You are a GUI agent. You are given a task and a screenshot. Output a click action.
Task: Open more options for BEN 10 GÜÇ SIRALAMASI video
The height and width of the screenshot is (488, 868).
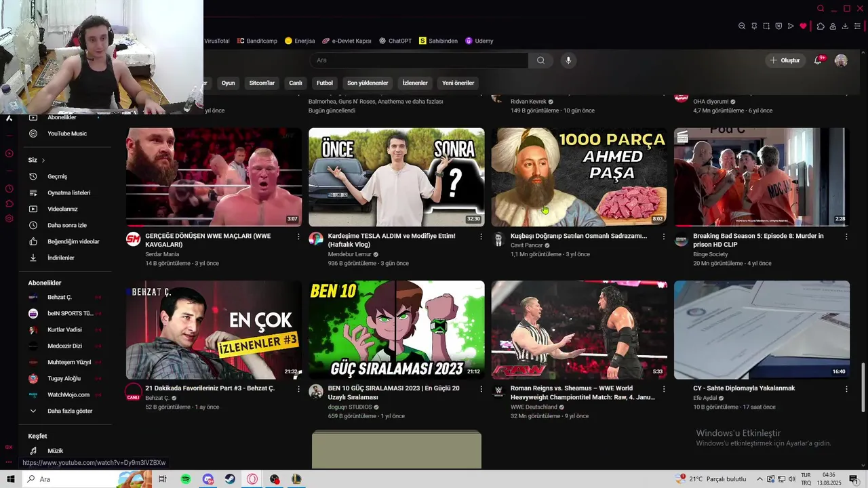point(481,389)
